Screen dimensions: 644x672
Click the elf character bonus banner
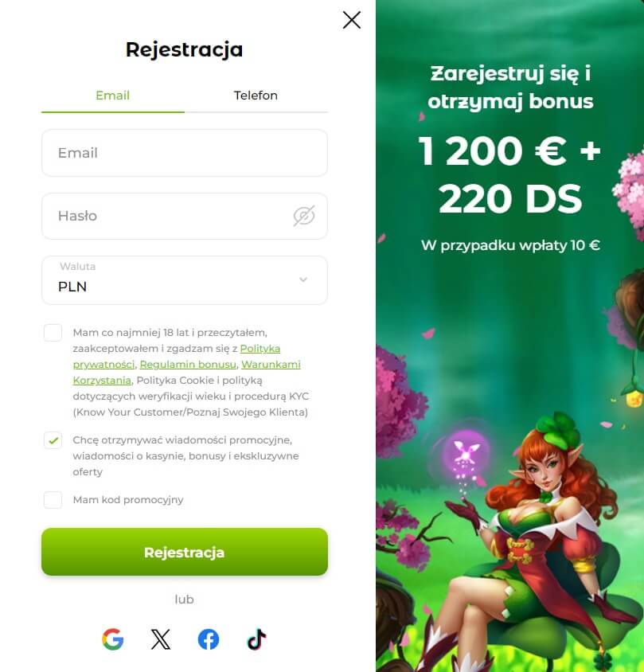click(510, 336)
